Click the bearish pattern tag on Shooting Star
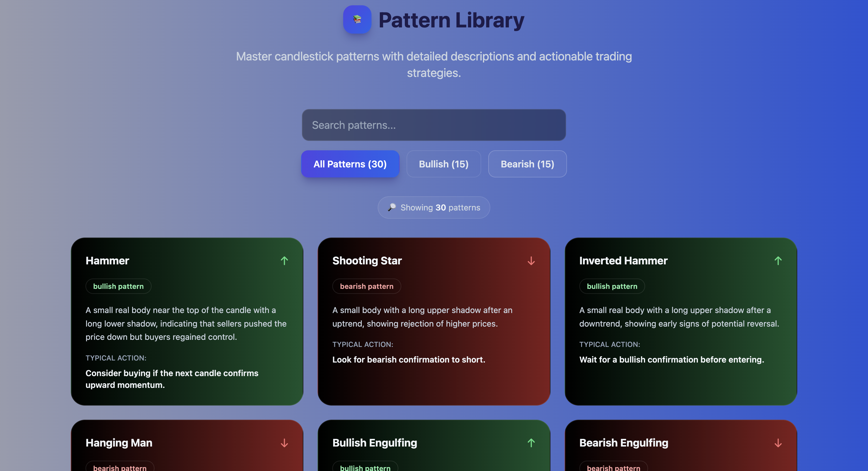 tap(366, 286)
